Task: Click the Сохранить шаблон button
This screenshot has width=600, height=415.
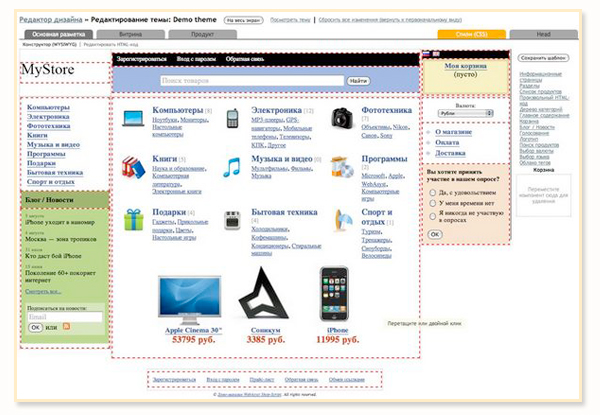Action: coord(543,58)
